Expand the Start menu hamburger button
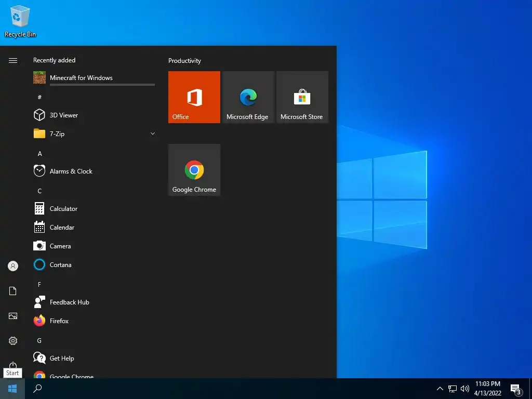Image resolution: width=532 pixels, height=399 pixels. [13, 60]
